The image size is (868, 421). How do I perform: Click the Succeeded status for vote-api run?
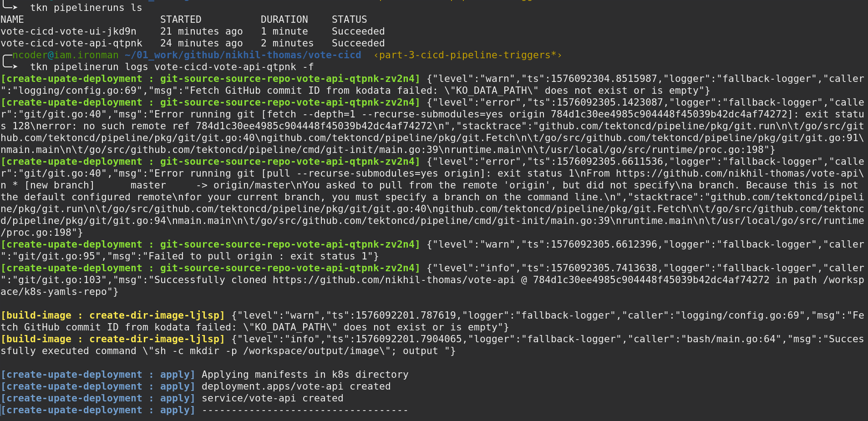[358, 43]
